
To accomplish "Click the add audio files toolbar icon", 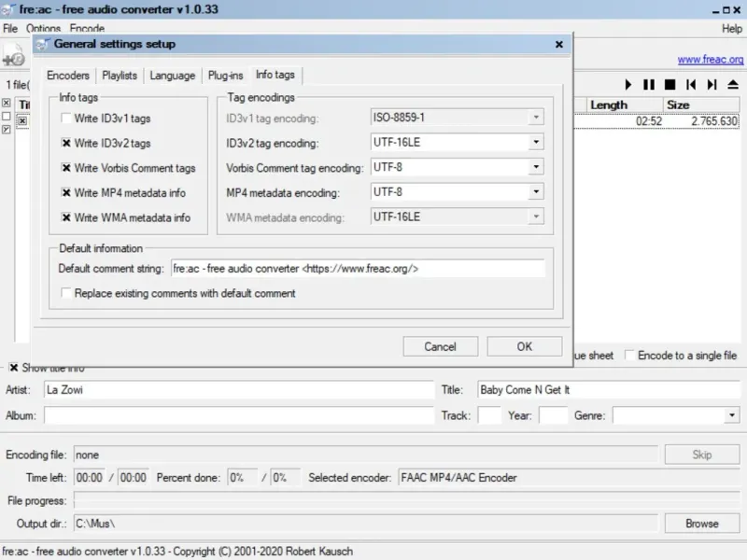I will [x=13, y=56].
